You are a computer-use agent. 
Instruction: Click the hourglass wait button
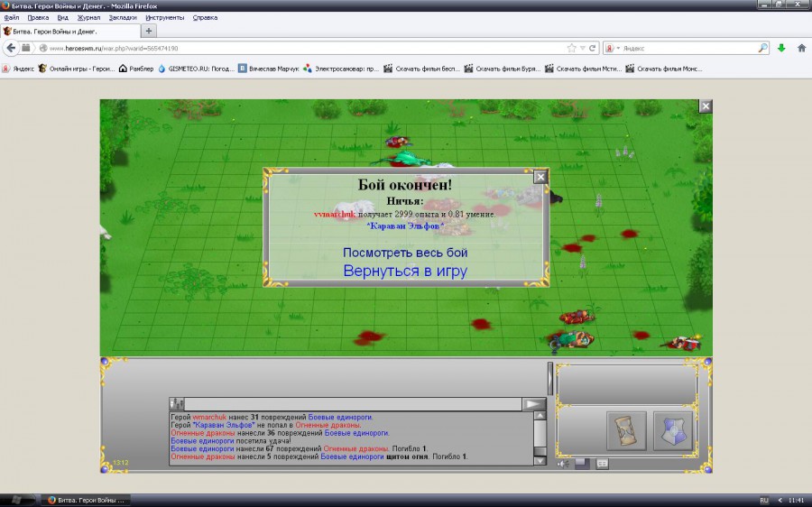(627, 431)
